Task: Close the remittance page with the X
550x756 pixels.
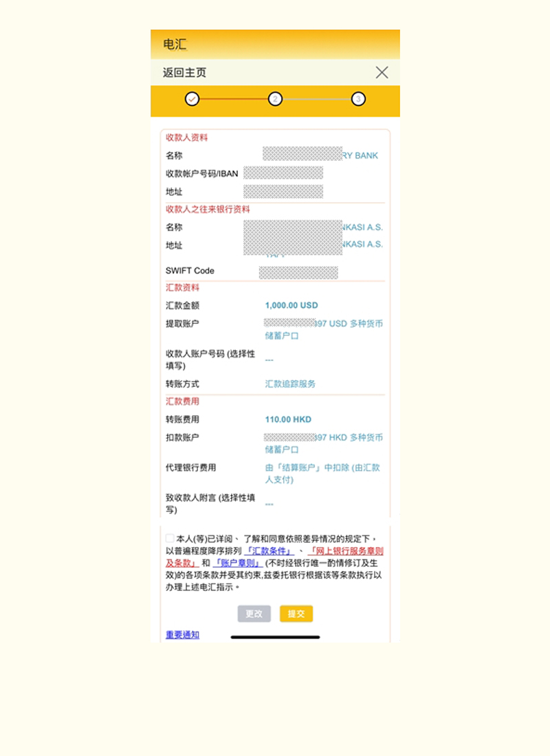Action: click(x=382, y=71)
